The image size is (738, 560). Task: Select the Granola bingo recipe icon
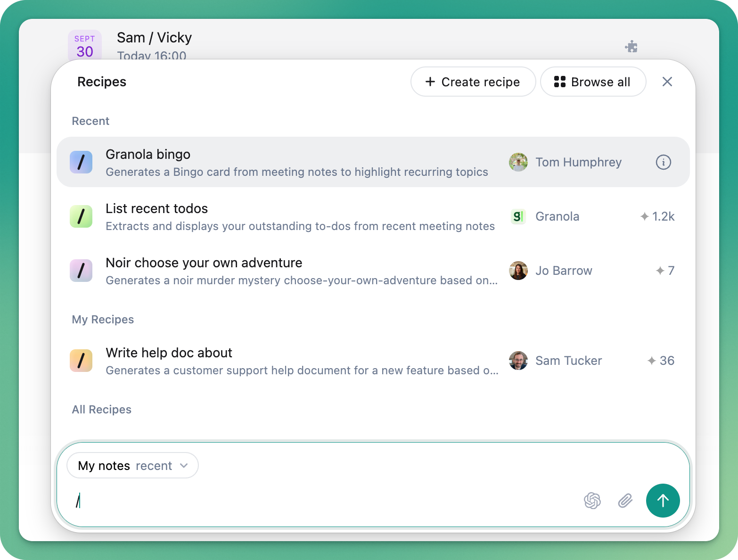[x=81, y=162]
